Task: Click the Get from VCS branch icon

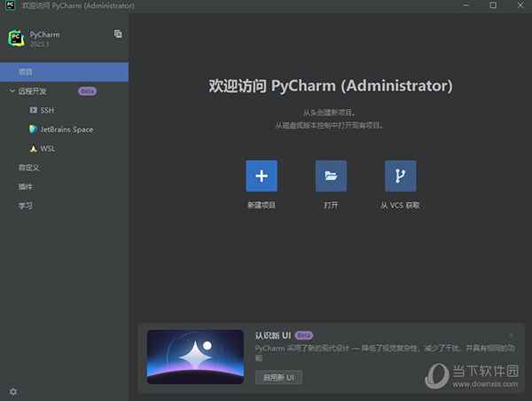Action: (x=401, y=176)
